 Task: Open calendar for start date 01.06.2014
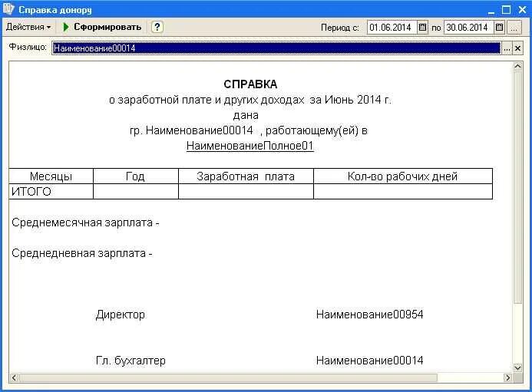(422, 28)
